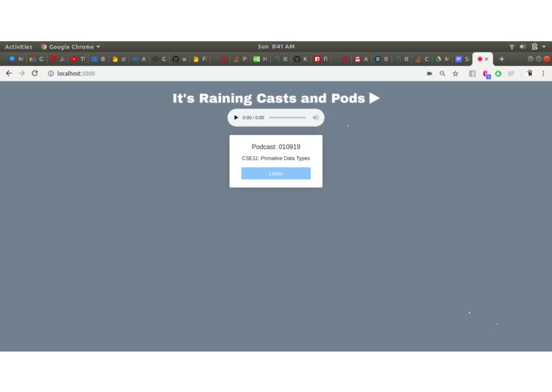Switch to the blue D icon tab
Viewport: 552px width, 392px height.
[x=381, y=59]
